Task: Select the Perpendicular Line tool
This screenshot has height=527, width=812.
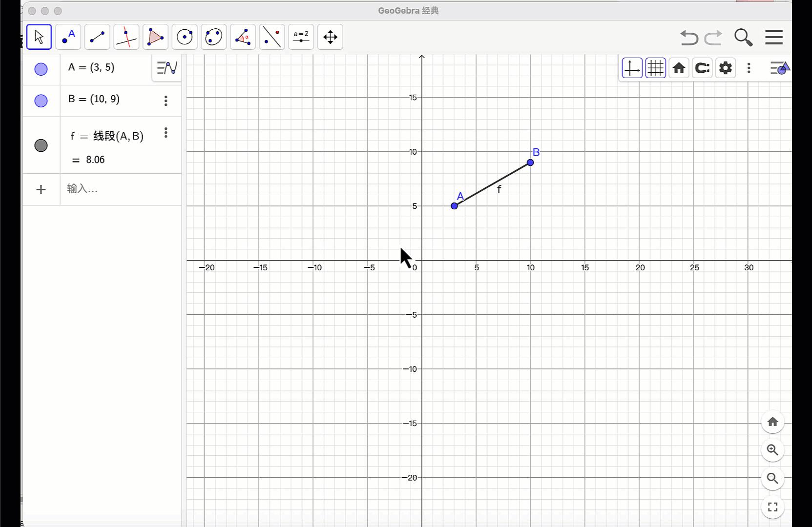Action: click(x=126, y=37)
